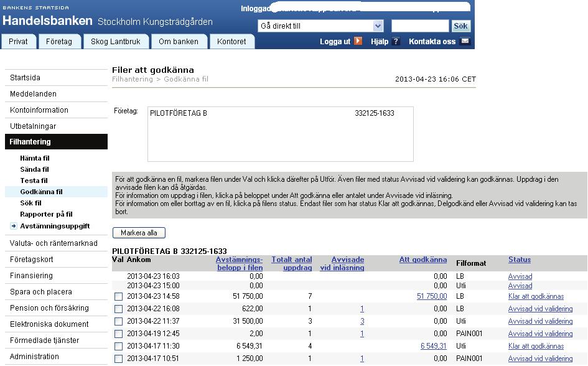Viewport: 588px width, 366px height.
Task: Open the Om banken tab
Action: [179, 42]
